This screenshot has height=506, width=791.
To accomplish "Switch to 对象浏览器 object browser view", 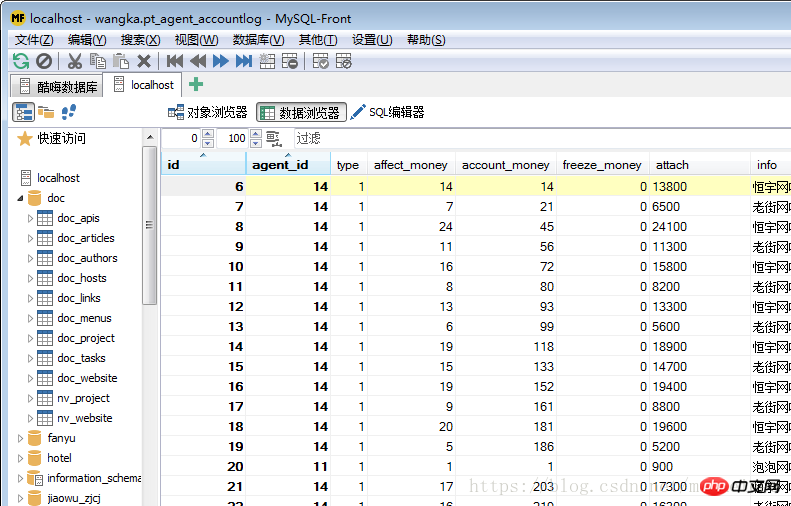I will click(x=207, y=113).
